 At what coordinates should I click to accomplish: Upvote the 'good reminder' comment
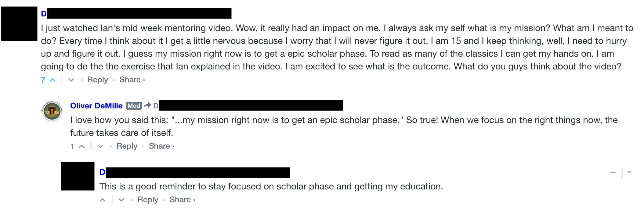[x=103, y=200]
